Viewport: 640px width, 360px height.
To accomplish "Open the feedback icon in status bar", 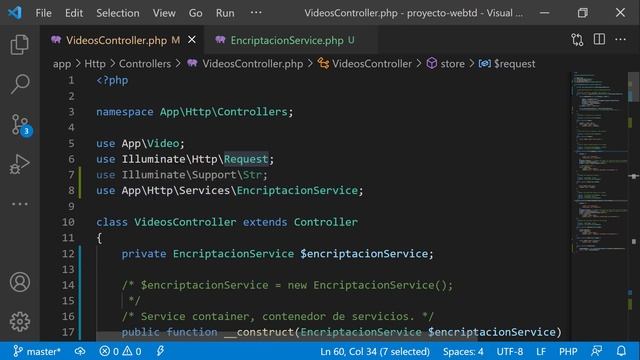I will 596,351.
